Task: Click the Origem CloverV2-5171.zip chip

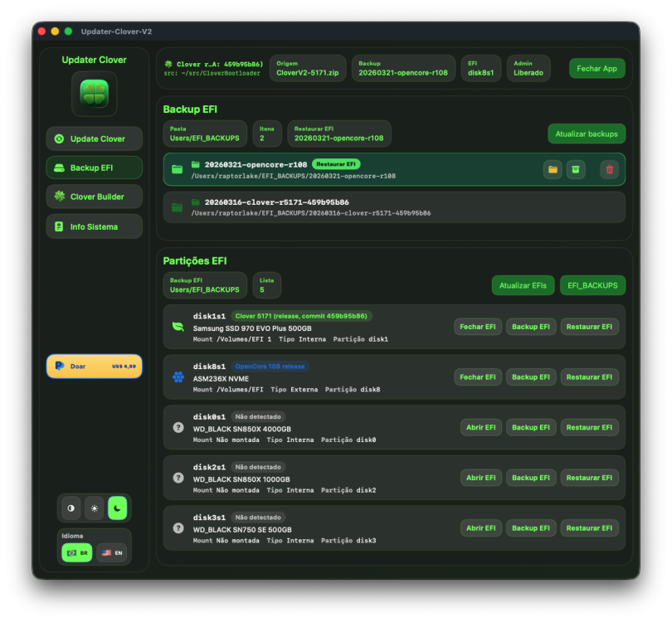Action: tap(308, 69)
